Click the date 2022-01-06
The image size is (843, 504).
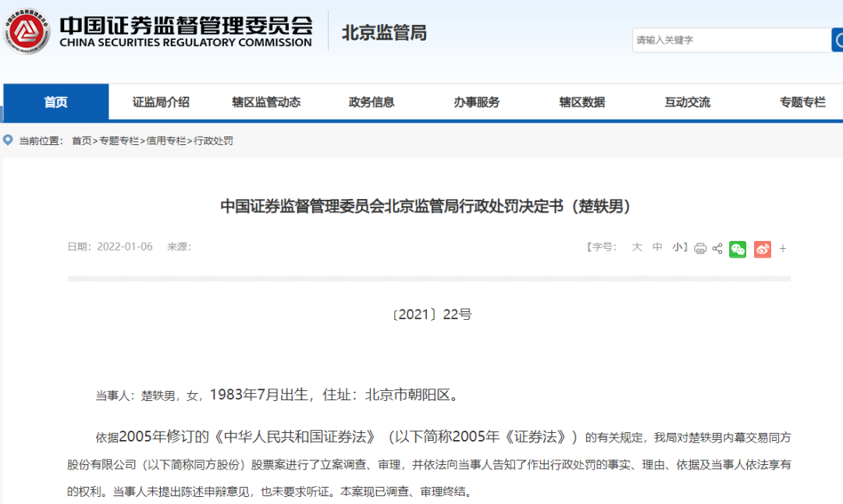(125, 247)
